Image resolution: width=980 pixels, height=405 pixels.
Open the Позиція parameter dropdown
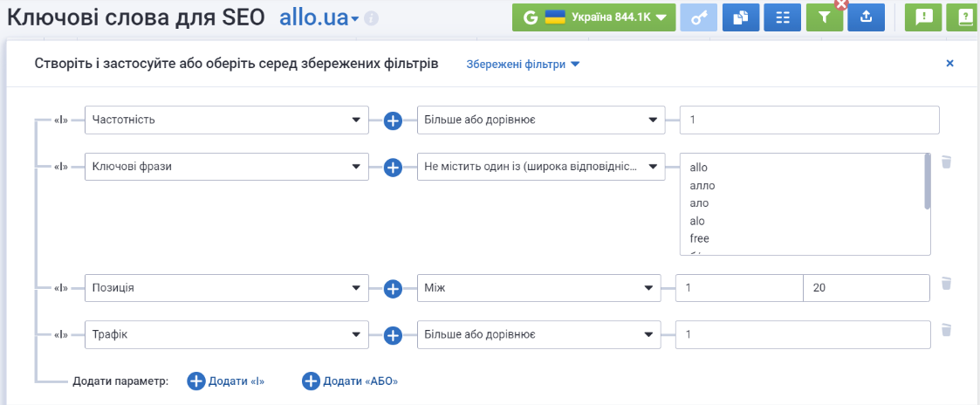coord(226,288)
